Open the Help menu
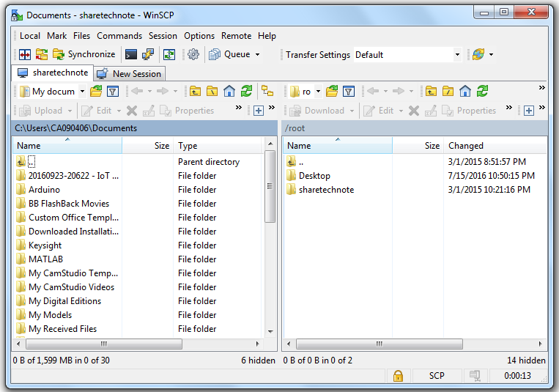 (267, 36)
